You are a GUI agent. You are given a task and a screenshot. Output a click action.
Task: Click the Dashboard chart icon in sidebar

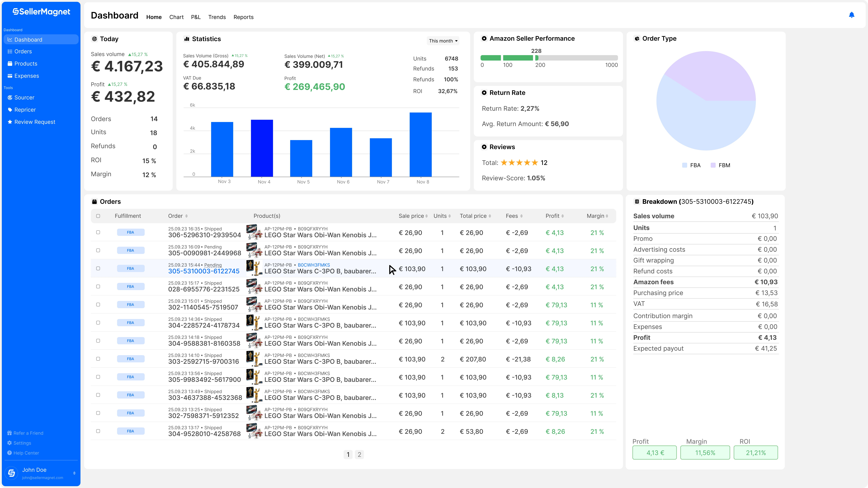10,39
